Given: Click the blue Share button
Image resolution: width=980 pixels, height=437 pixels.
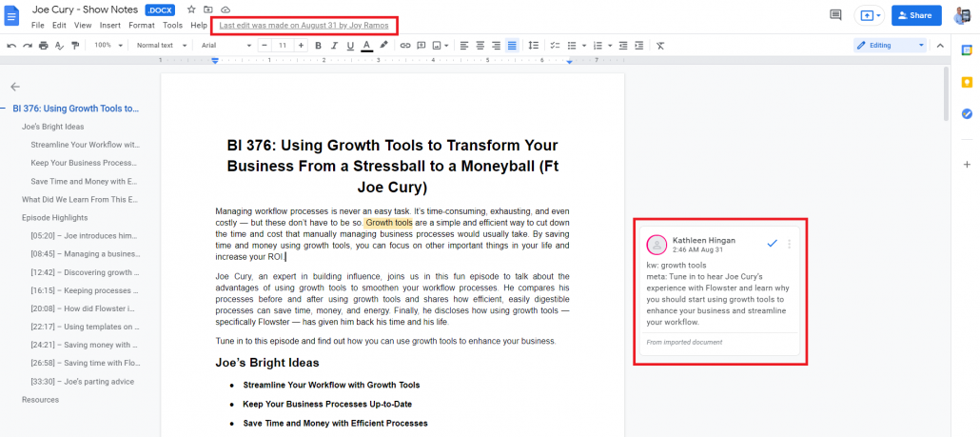Looking at the screenshot, I should pos(916,15).
